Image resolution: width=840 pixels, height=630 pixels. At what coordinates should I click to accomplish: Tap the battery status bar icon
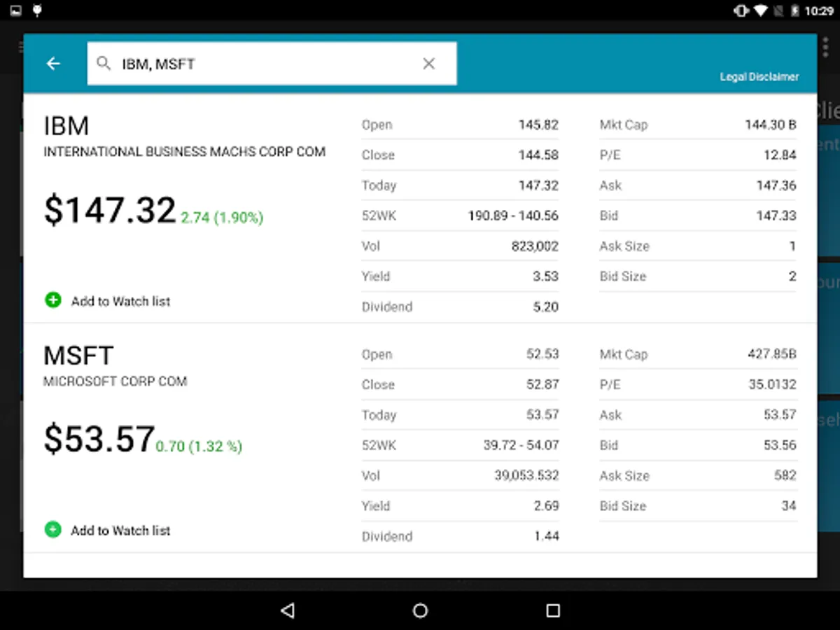click(x=794, y=10)
